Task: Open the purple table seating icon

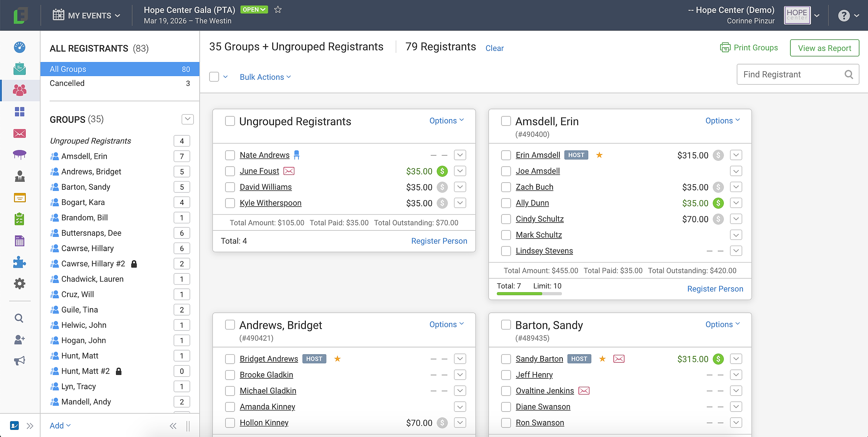Action: (19, 154)
